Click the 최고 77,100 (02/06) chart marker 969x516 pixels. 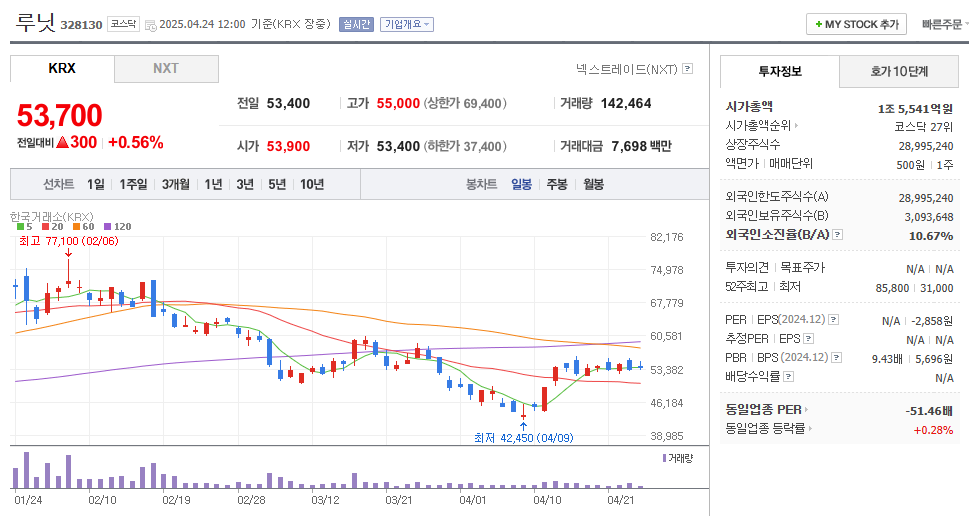pos(69,240)
